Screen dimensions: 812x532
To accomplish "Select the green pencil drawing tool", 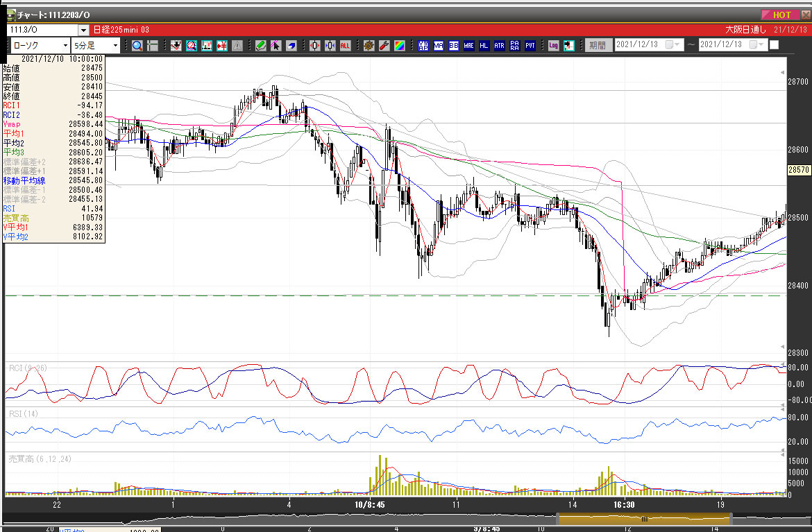I will 260,46.
